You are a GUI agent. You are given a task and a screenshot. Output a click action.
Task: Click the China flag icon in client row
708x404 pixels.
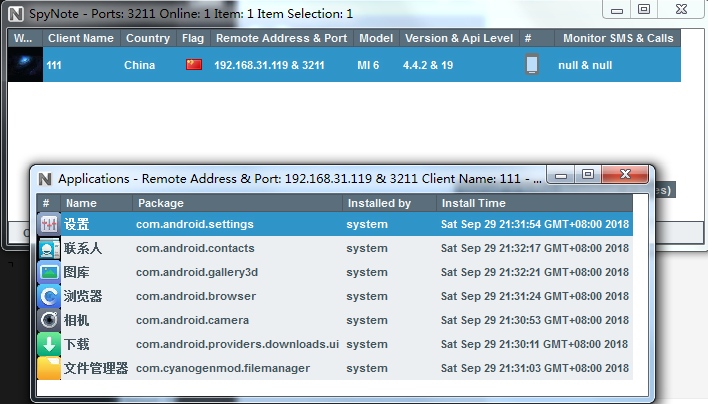[194, 65]
